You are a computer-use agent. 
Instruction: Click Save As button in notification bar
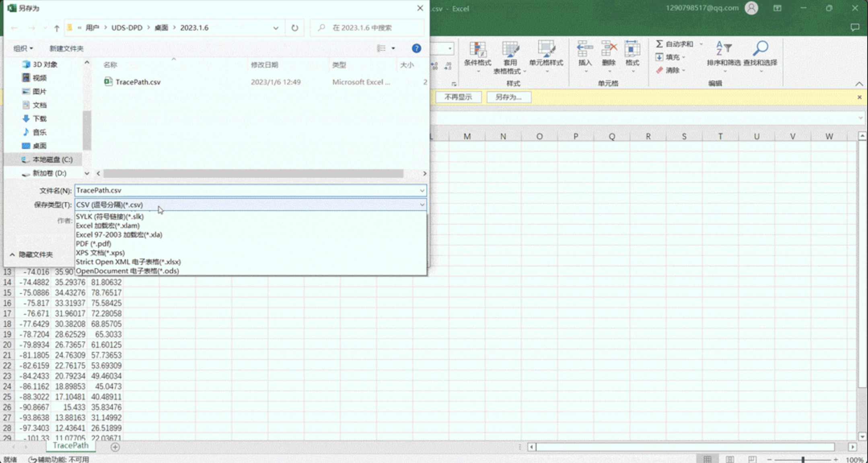click(x=508, y=97)
